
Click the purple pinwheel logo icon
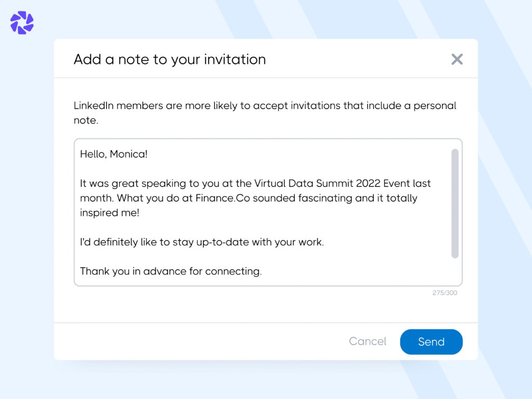click(21, 22)
